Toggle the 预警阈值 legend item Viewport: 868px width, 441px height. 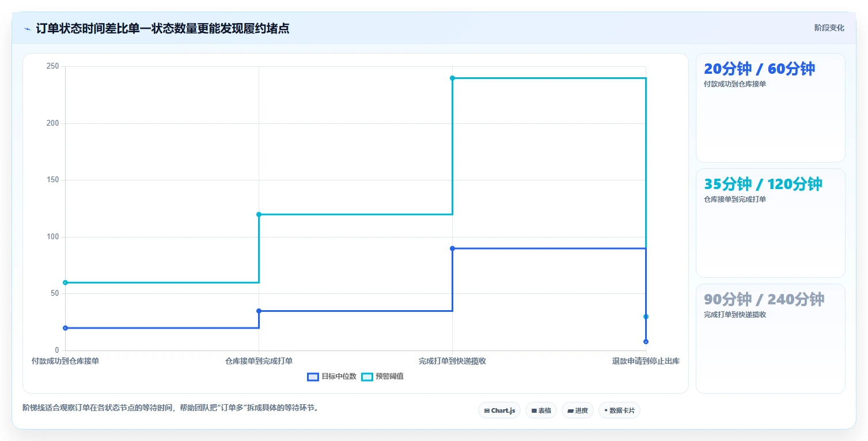coord(382,376)
